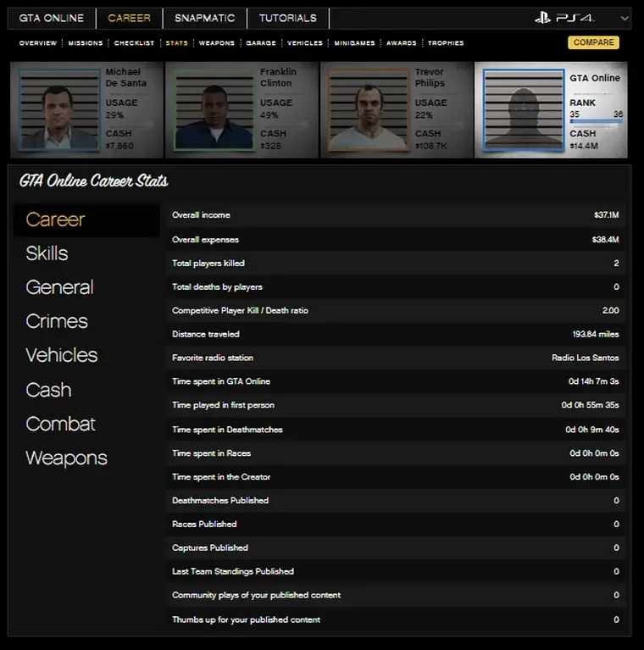The image size is (644, 650).
Task: Click the 193.84 miles value
Action: pyautogui.click(x=596, y=334)
